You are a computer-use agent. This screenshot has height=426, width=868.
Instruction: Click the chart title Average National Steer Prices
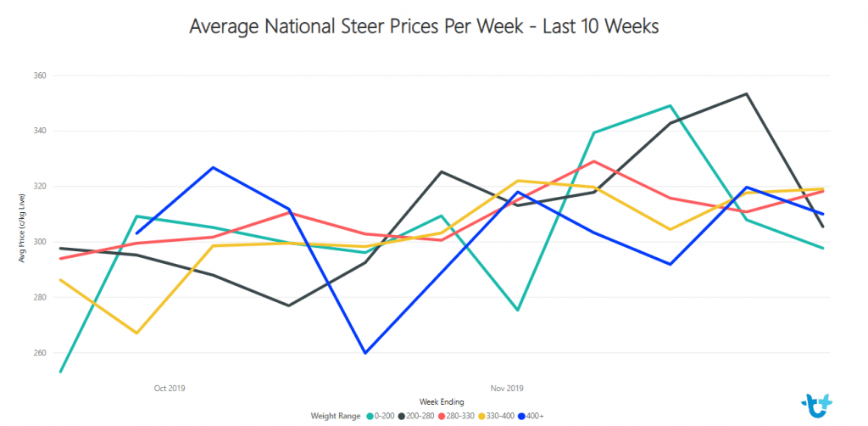point(424,26)
